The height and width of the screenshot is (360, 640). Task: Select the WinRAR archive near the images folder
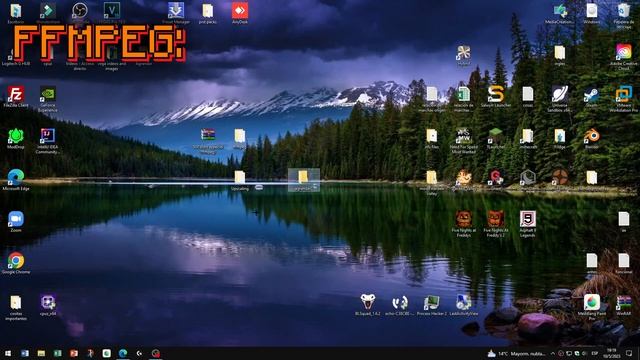(208, 141)
